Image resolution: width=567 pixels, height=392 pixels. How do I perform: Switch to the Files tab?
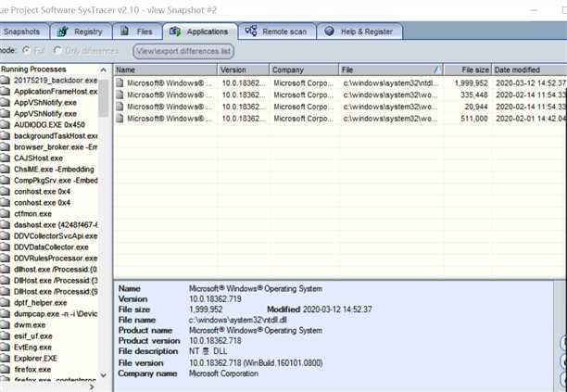137,32
